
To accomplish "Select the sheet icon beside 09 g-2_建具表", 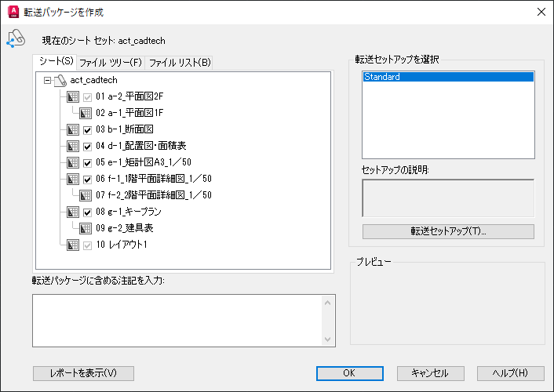I will point(86,228).
